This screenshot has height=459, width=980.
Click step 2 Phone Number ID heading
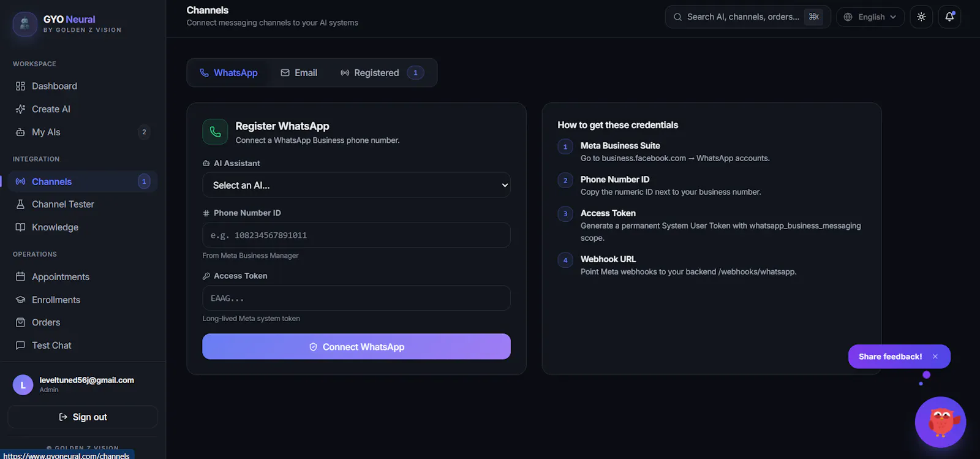(x=615, y=180)
